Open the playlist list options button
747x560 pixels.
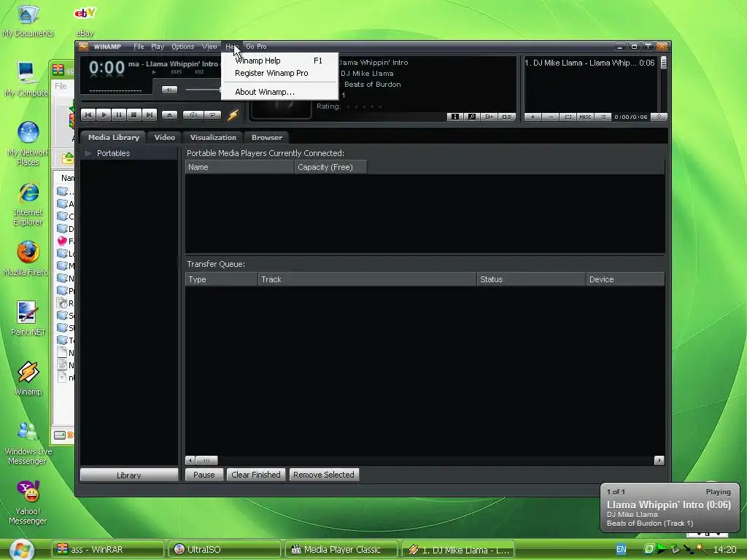click(x=603, y=117)
